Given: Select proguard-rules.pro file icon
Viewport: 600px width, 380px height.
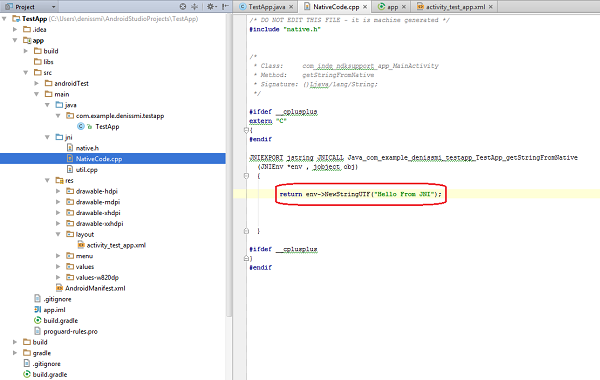Looking at the screenshot, I should pyautogui.click(x=38, y=331).
